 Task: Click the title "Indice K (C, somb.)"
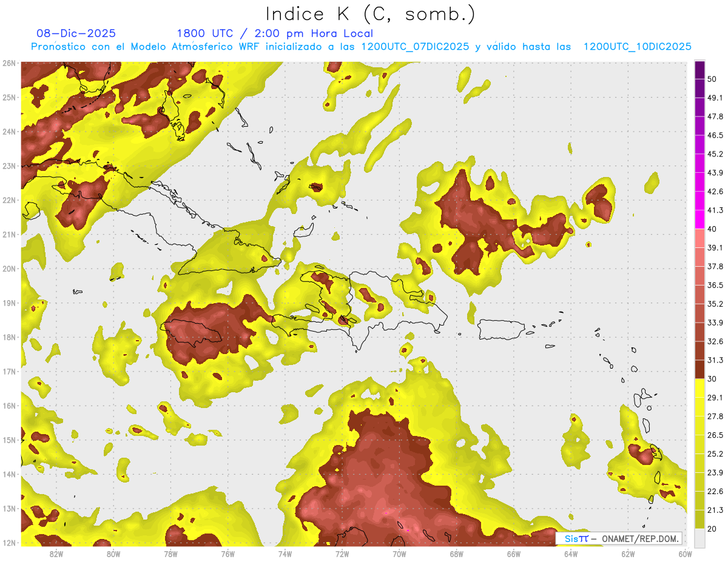(x=371, y=14)
